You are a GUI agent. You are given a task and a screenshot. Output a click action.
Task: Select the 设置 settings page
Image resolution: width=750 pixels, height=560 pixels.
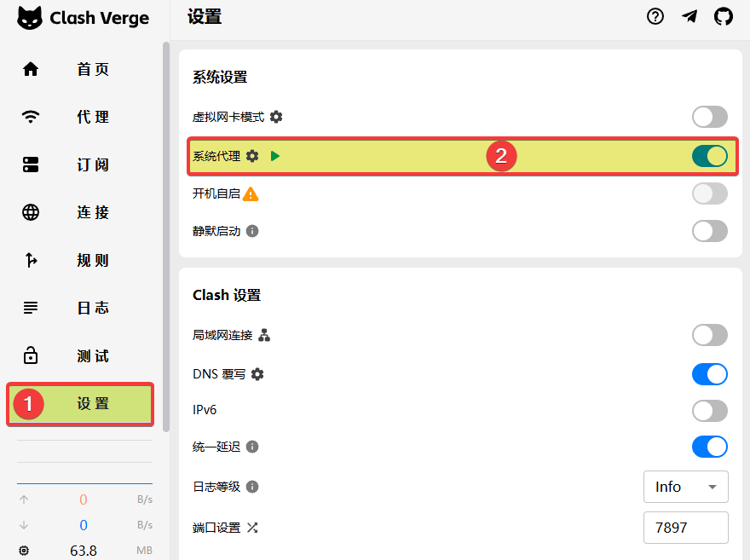80,404
